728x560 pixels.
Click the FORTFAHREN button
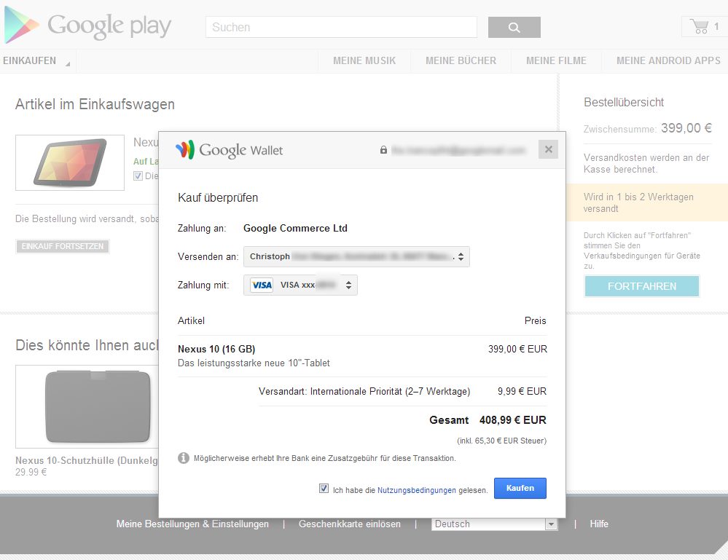(x=641, y=286)
